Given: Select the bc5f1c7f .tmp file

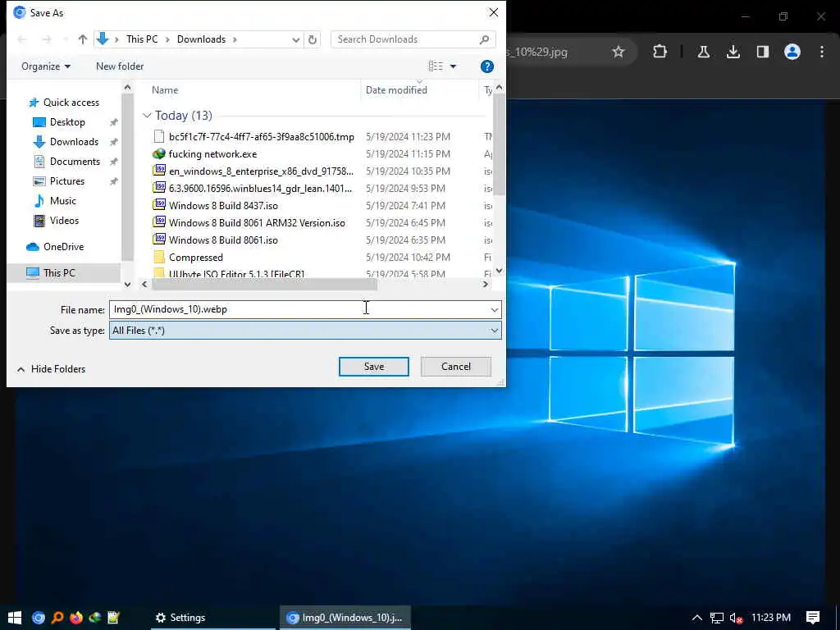Looking at the screenshot, I should [262, 137].
